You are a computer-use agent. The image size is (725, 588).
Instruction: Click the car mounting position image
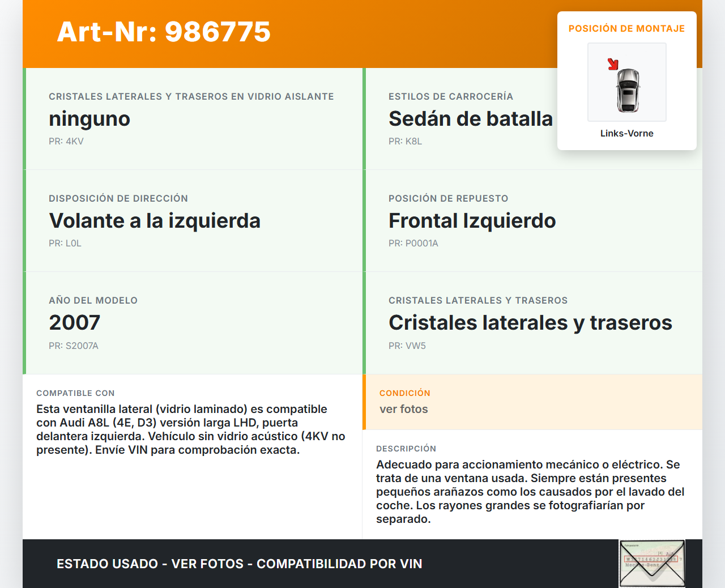627,82
